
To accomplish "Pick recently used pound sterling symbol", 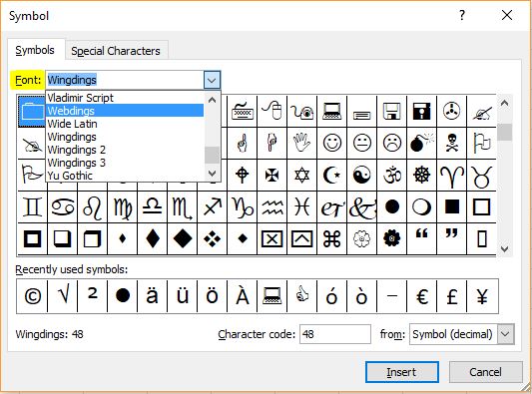I will [x=451, y=296].
